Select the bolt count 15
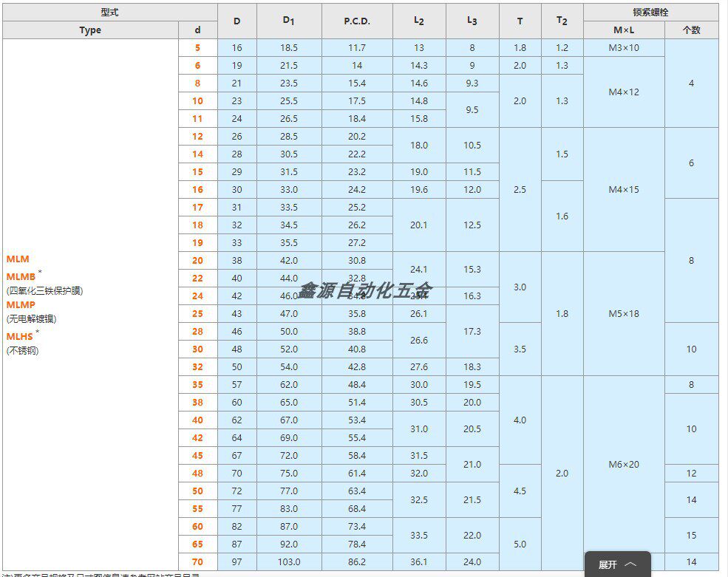 (x=691, y=535)
